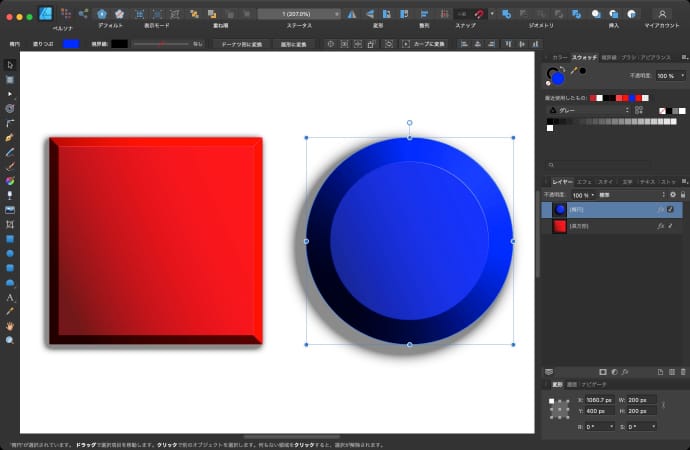
Task: Click the blue fill color swatch in context bar
Action: point(71,44)
